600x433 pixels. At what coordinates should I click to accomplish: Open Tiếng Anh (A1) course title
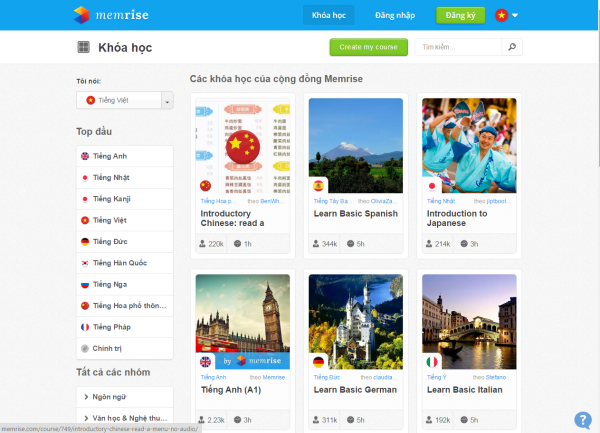point(231,390)
